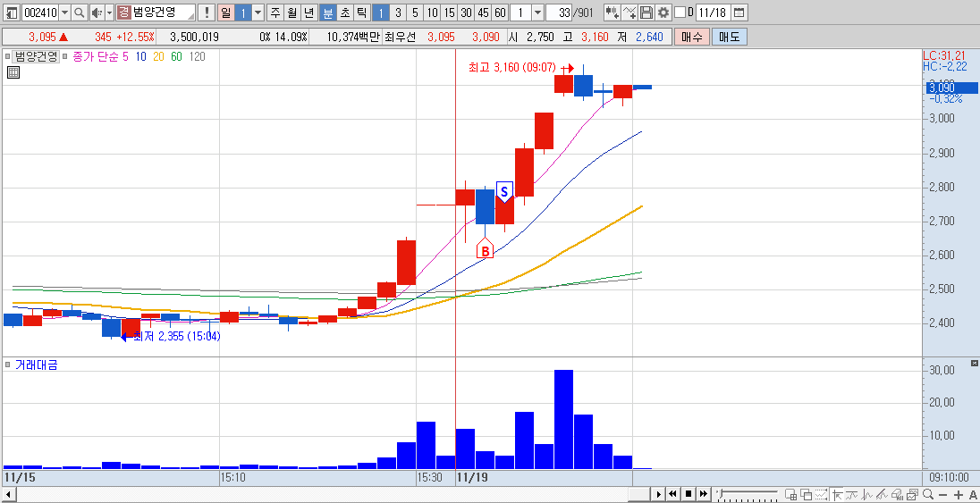Screen dimensions: 980x503
Task: Click the chart zoom slider handle
Action: 722,494
